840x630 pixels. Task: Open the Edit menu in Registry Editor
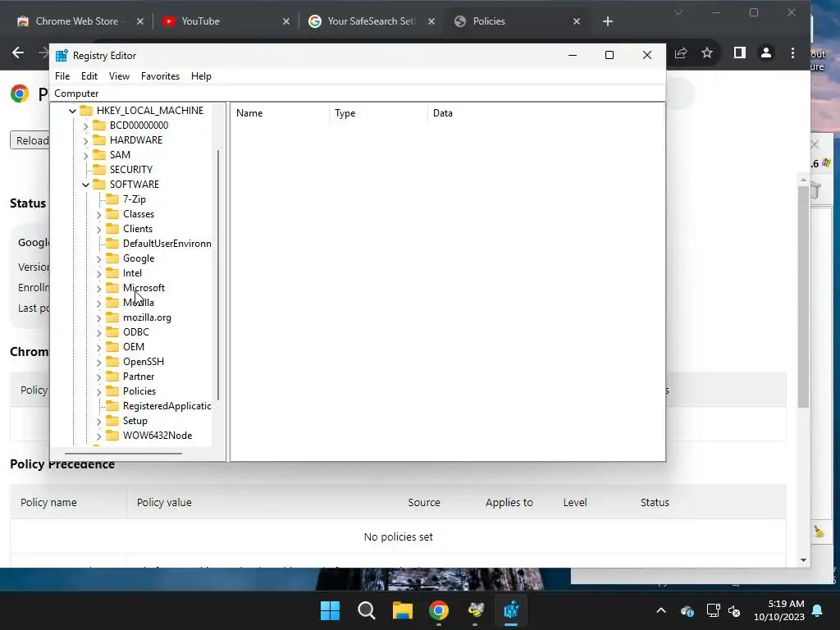click(x=89, y=76)
